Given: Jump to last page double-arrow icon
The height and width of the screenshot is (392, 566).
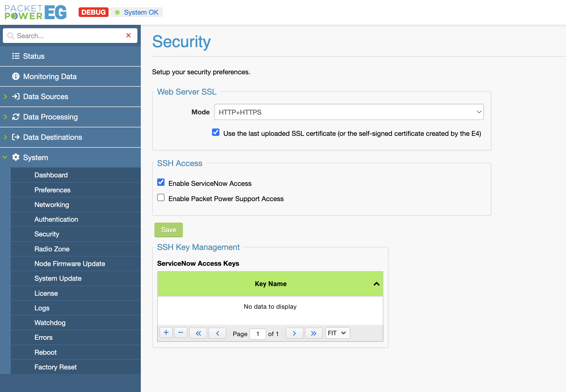Looking at the screenshot, I should pos(314,333).
